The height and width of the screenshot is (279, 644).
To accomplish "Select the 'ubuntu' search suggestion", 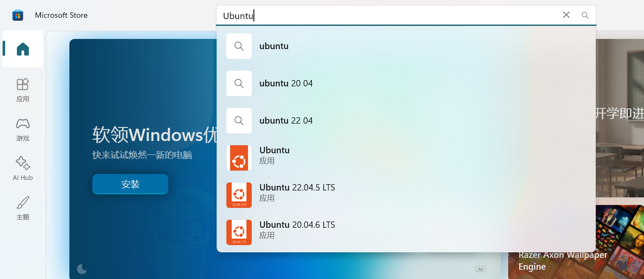I will click(406, 46).
